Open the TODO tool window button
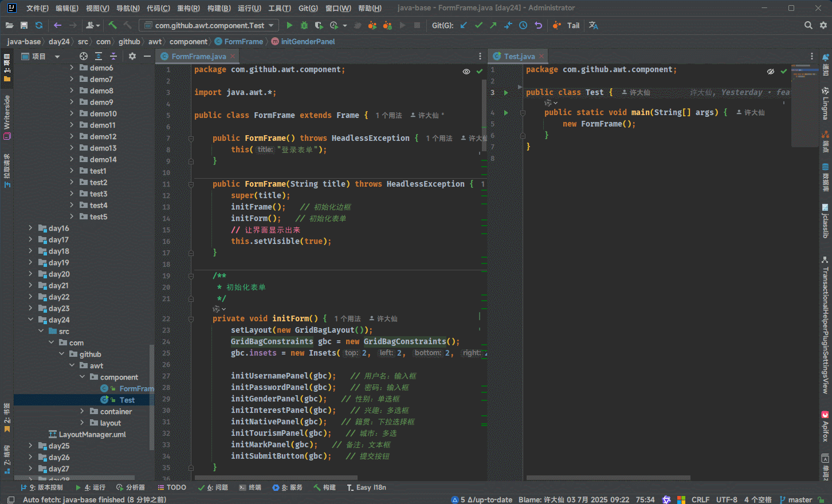This screenshot has height=504, width=832. coord(171,487)
